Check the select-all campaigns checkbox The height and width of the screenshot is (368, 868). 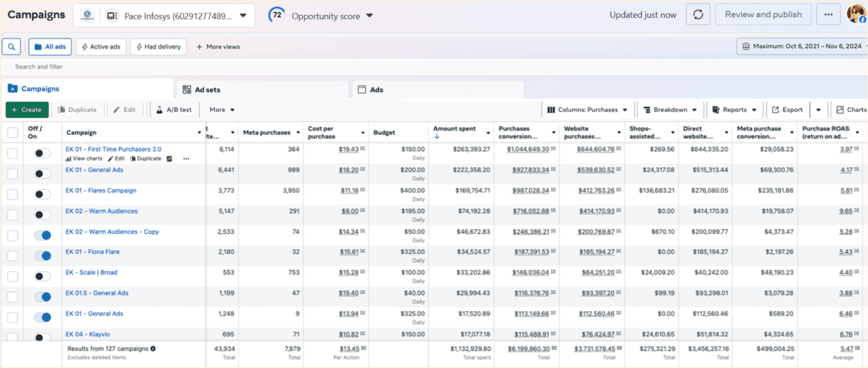pos(13,132)
